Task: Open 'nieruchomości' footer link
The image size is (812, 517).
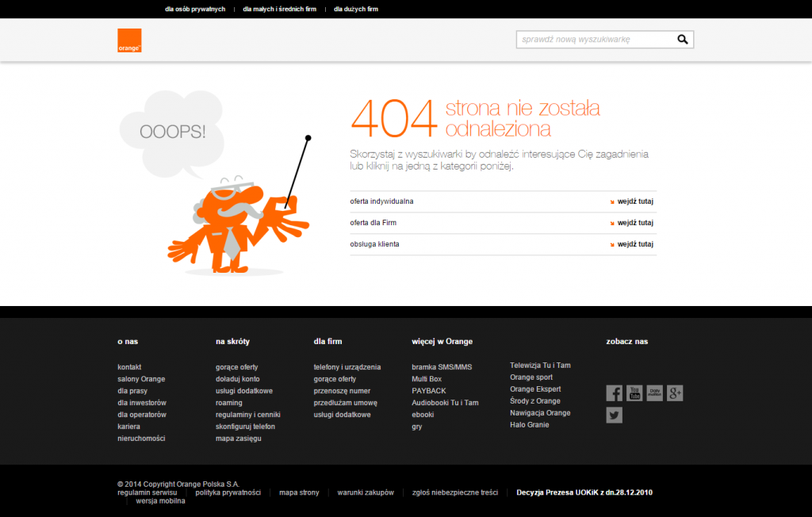Action: click(141, 438)
